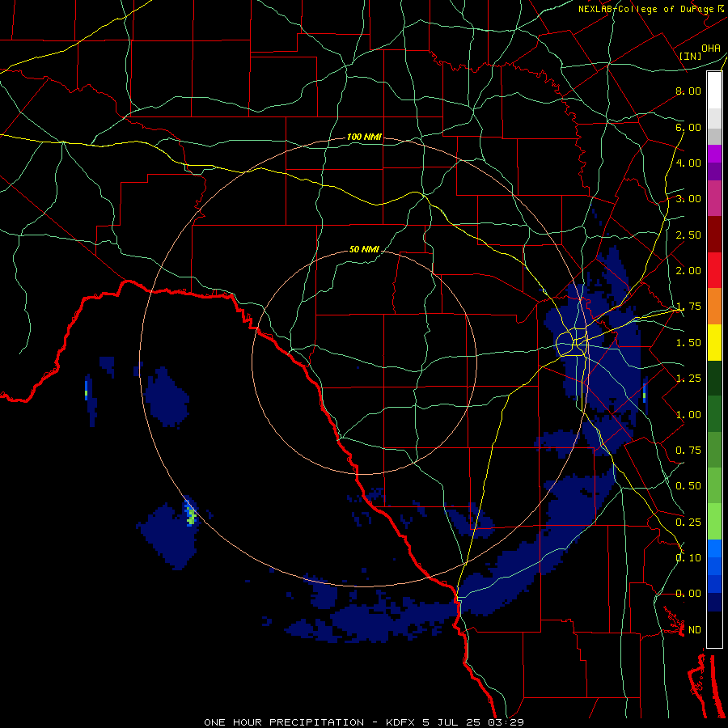This screenshot has height=728, width=728.
Task: Click the yellow swatch near 1.50
Action: click(714, 342)
